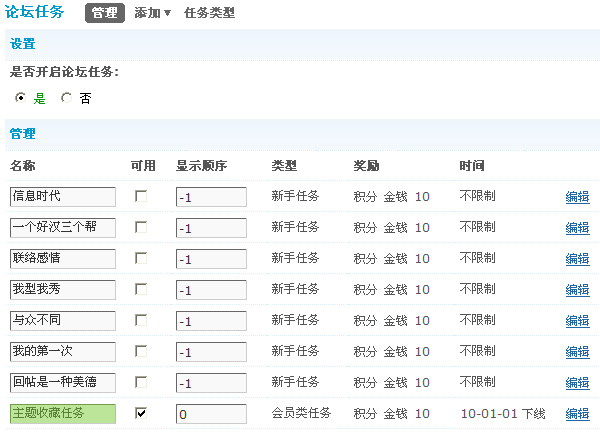Screen dimensions: 600x434
Task: Open the 任务类型 tab
Action: click(x=210, y=13)
